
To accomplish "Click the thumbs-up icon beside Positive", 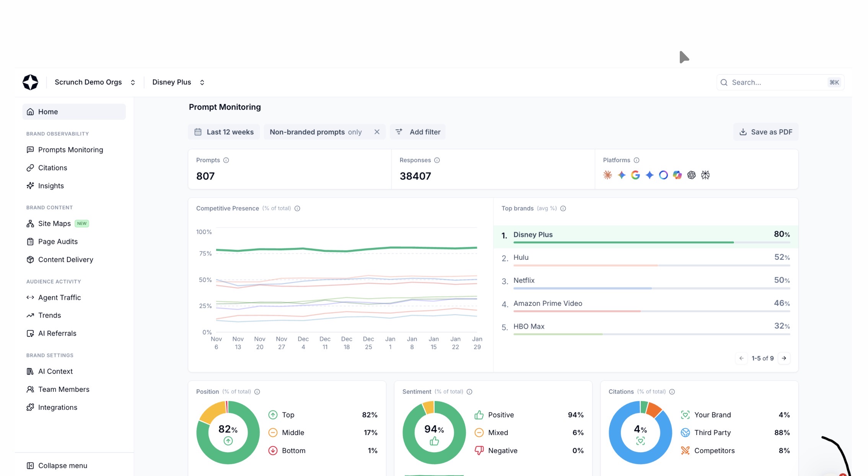I will click(x=479, y=415).
